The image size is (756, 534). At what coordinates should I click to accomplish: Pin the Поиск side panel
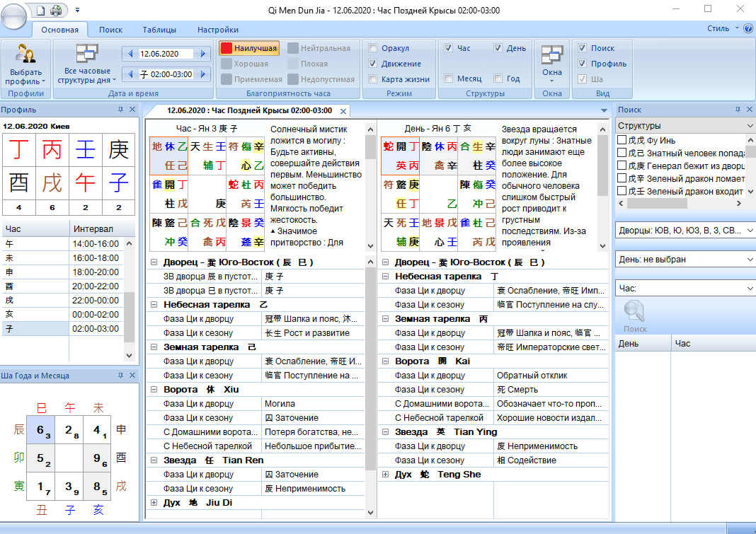[738, 110]
